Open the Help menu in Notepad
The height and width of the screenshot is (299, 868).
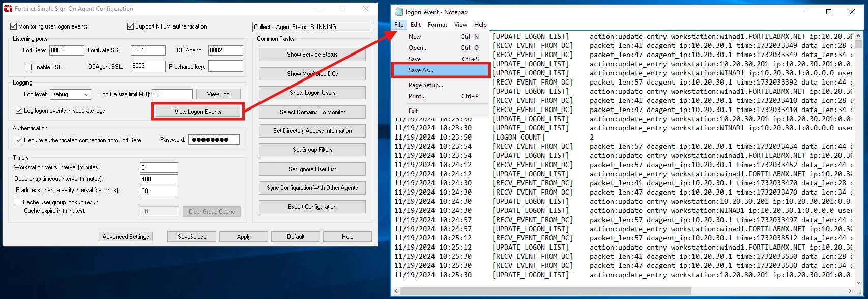480,24
